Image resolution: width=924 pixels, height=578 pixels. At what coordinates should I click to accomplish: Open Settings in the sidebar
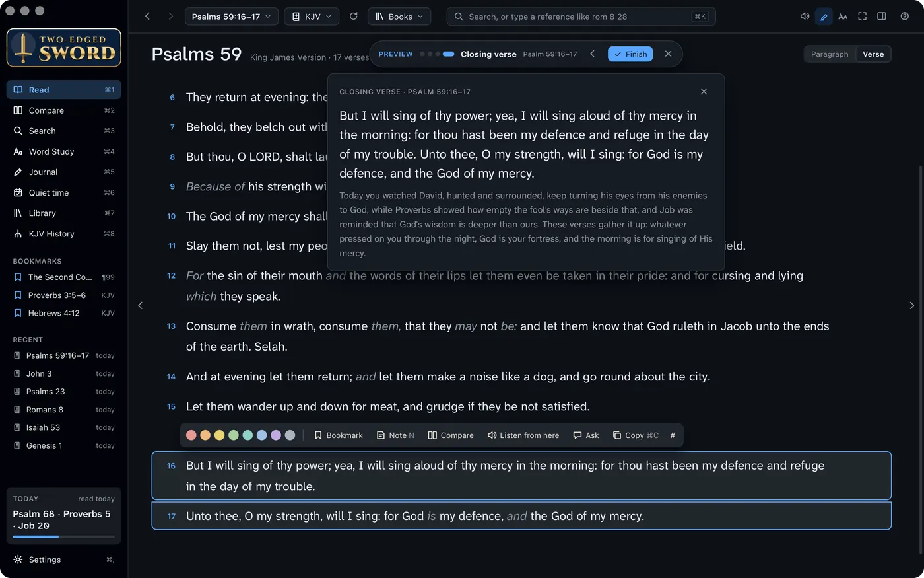click(64, 560)
